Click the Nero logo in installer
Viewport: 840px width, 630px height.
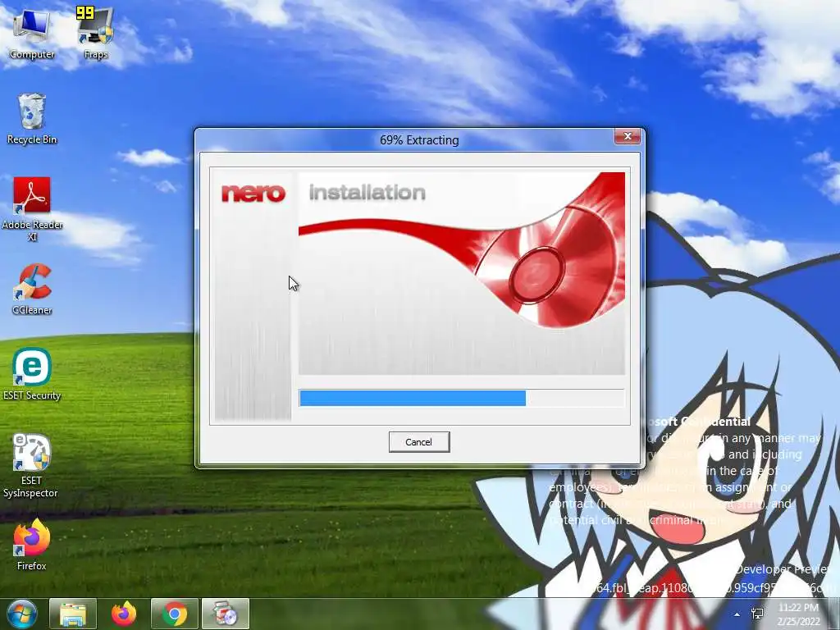click(x=253, y=193)
